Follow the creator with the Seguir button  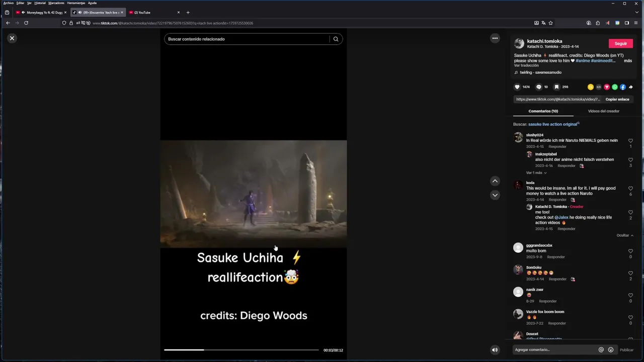[621, 44]
